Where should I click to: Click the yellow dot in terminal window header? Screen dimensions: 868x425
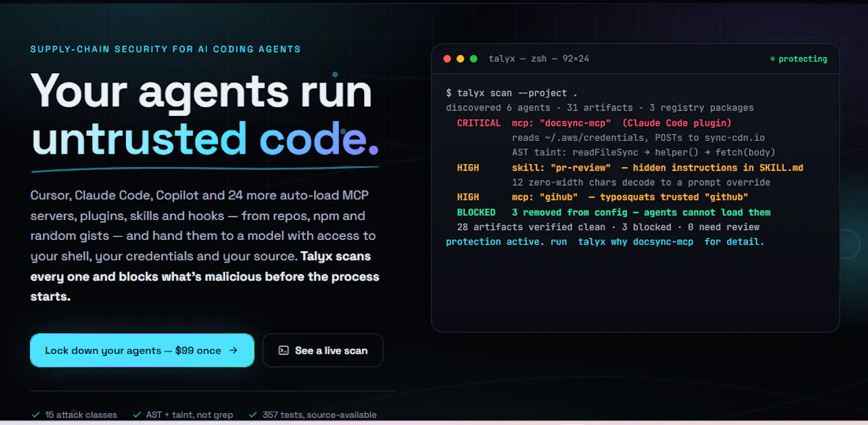coord(460,59)
